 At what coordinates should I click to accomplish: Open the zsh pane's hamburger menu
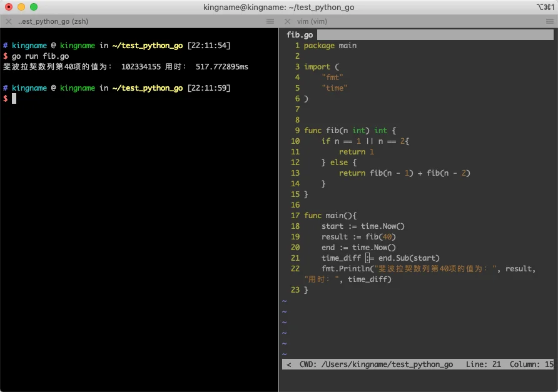pos(270,21)
